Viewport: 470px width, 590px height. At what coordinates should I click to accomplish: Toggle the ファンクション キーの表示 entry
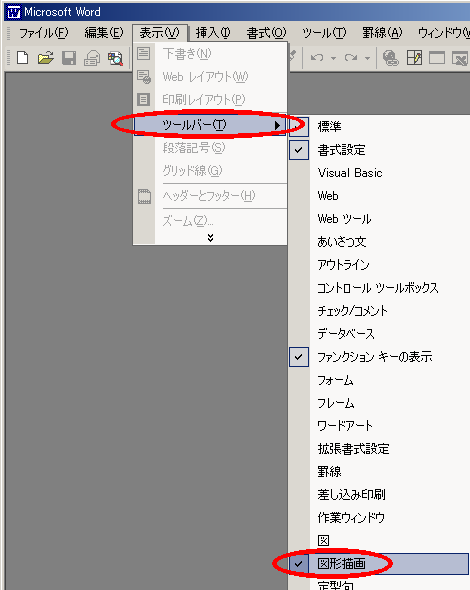379,357
